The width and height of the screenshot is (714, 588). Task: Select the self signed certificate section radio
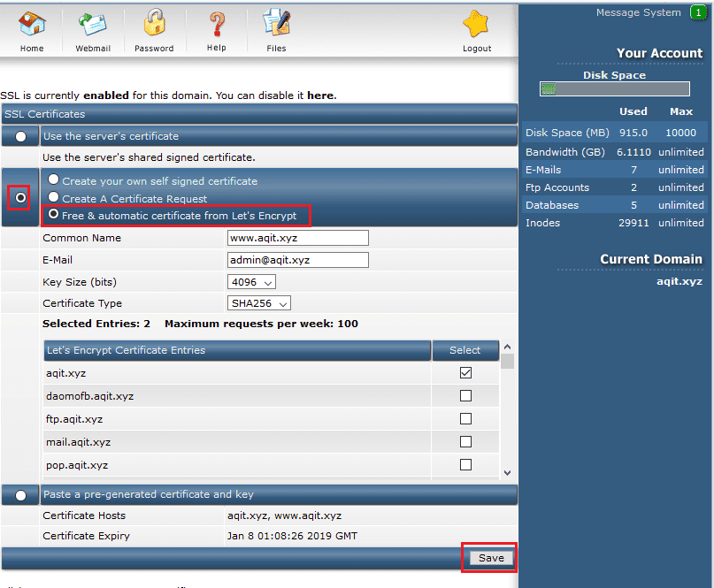coord(20,197)
